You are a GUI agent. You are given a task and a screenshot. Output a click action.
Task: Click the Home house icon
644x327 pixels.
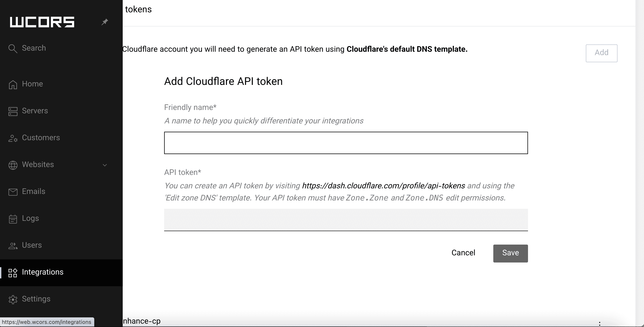pyautogui.click(x=13, y=84)
